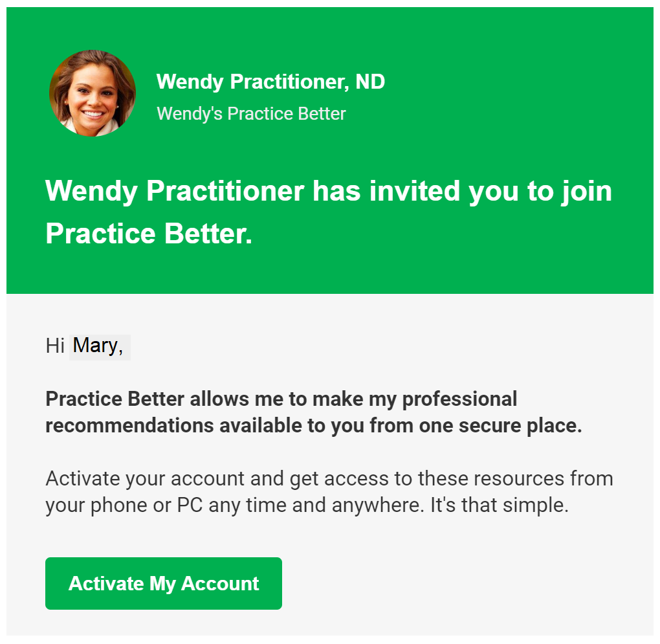Click the Activate My Account button
The height and width of the screenshot is (644, 660).
point(163,583)
